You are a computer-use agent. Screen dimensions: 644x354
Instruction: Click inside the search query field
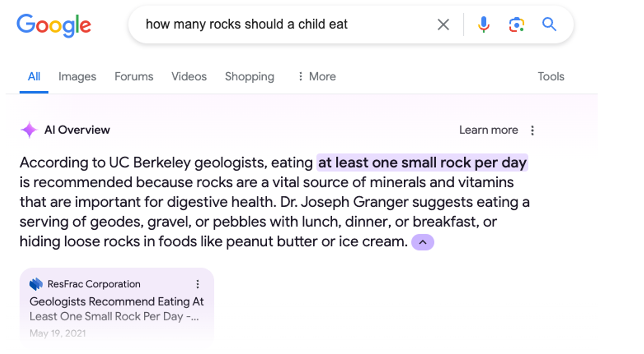click(x=278, y=24)
